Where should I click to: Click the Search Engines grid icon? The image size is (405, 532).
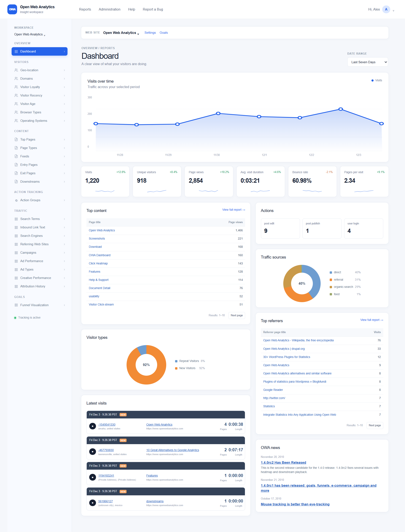click(x=16, y=236)
